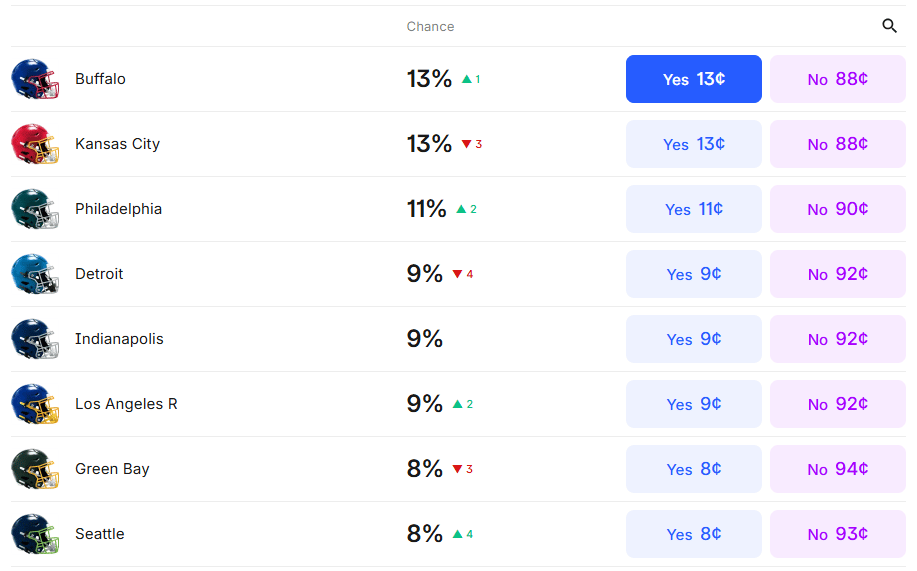The width and height of the screenshot is (917, 571).
Task: Pick No 92¢ for Indianapolis
Action: (837, 339)
